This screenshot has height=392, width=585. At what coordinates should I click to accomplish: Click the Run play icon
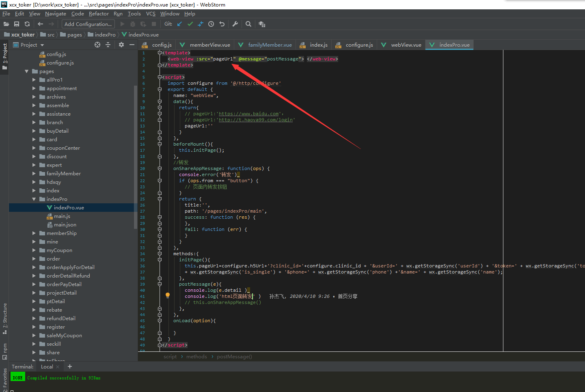tap(122, 24)
